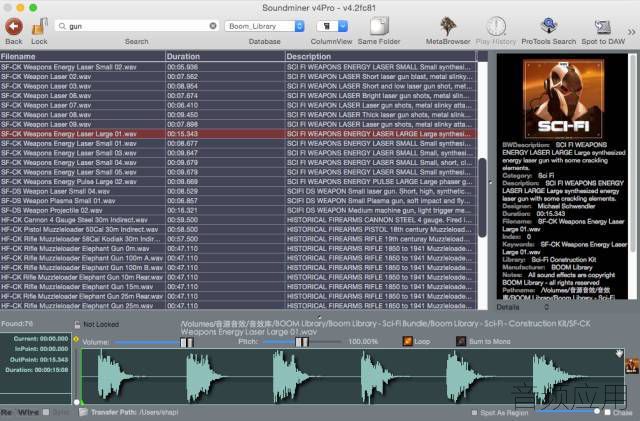Image resolution: width=640 pixels, height=421 pixels.
Task: Click white handle at waveform bottom-left
Action: 77,402
